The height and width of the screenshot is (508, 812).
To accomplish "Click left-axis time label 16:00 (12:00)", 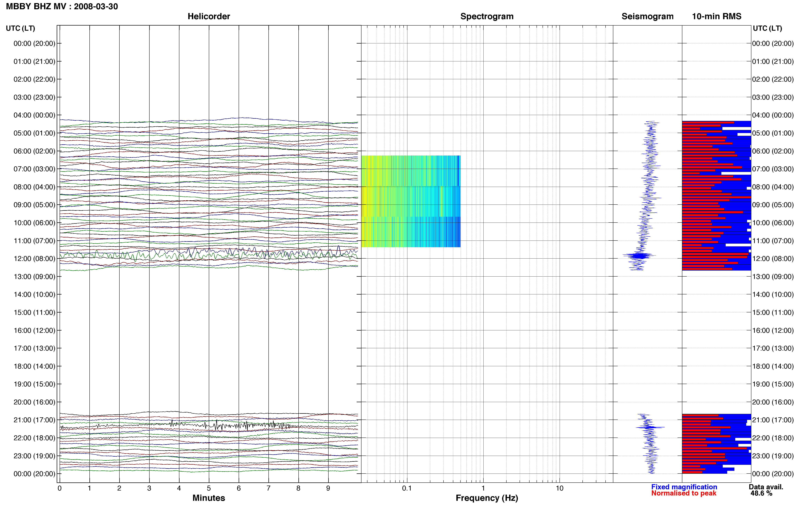I will point(34,330).
